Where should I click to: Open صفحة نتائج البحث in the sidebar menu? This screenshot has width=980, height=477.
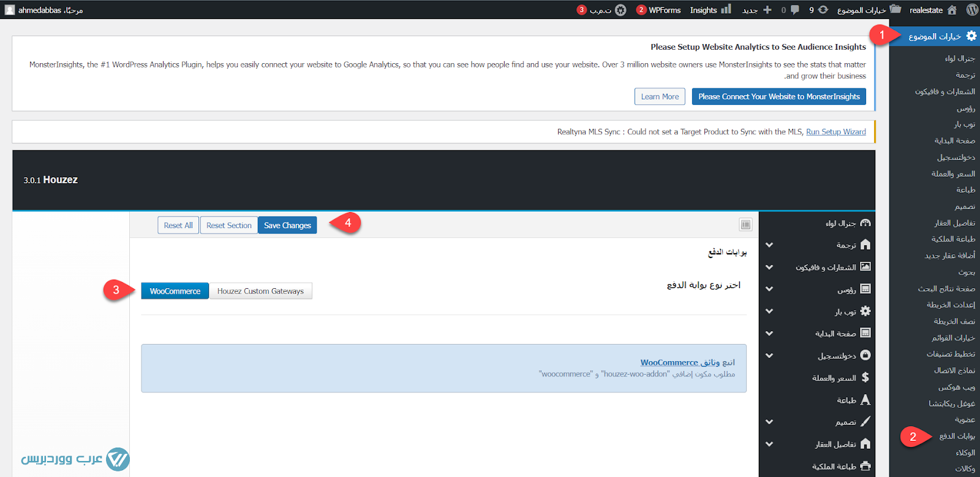pos(946,288)
